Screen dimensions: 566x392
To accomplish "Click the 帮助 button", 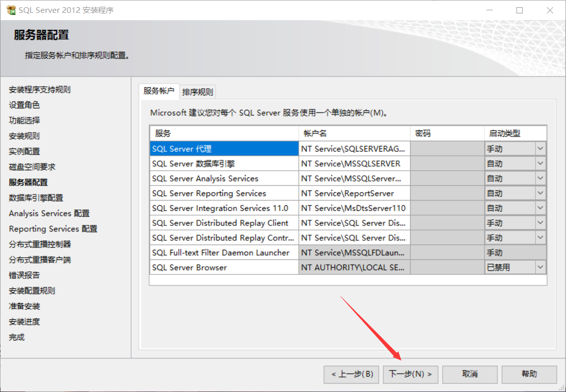I will pyautogui.click(x=529, y=374).
